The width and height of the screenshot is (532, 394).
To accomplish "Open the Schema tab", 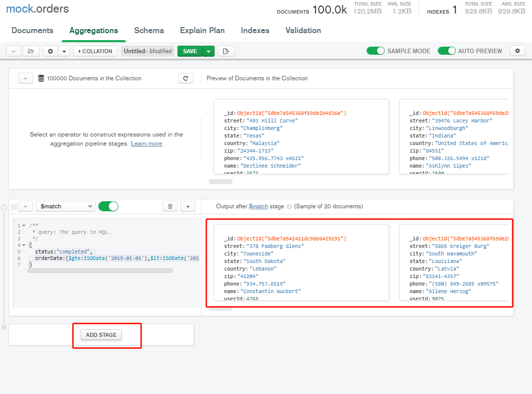I will point(149,31).
